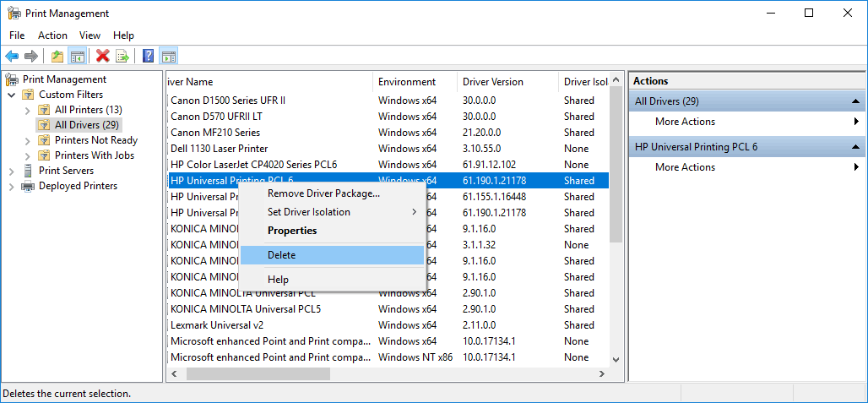Open the Set Driver Isolation submenu
868x403 pixels.
pyautogui.click(x=332, y=212)
